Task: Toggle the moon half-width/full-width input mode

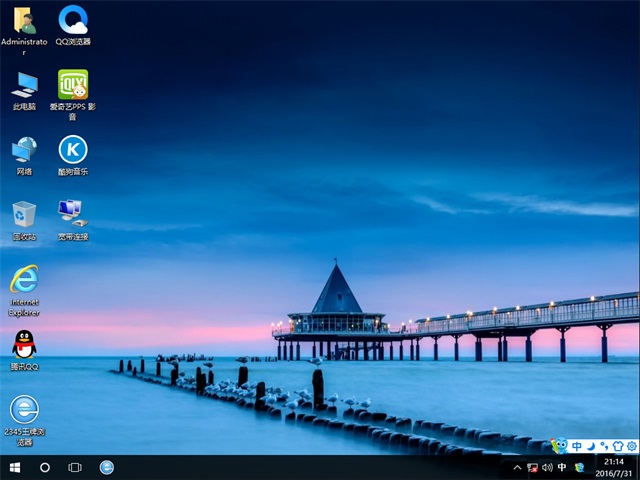Action: 590,446
